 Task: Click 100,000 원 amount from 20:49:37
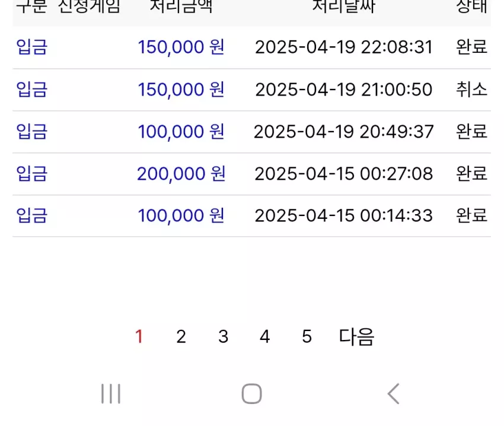[x=181, y=132]
